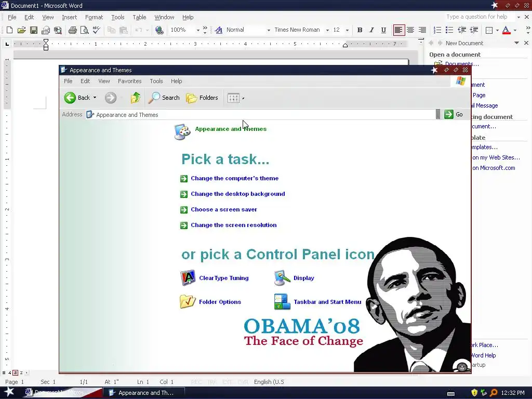
Task: Click the Paste icon in Word toolbar
Action: point(124,30)
